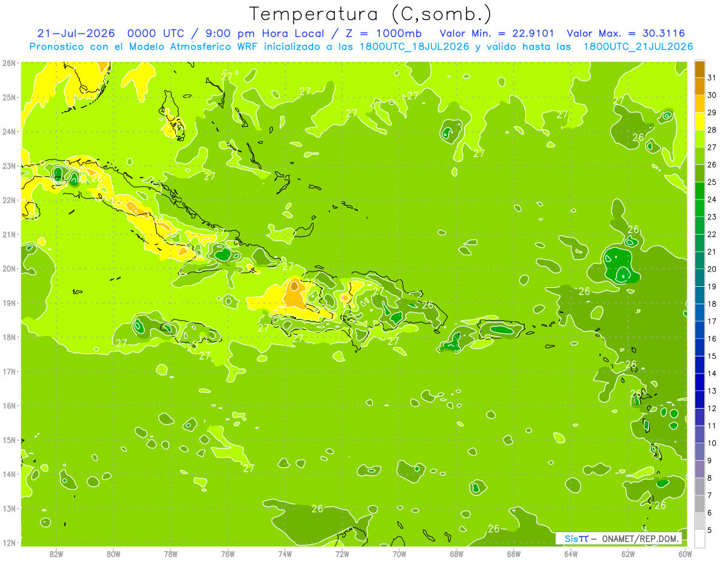Click legend scale value 31
728x562 pixels.
[x=712, y=78]
